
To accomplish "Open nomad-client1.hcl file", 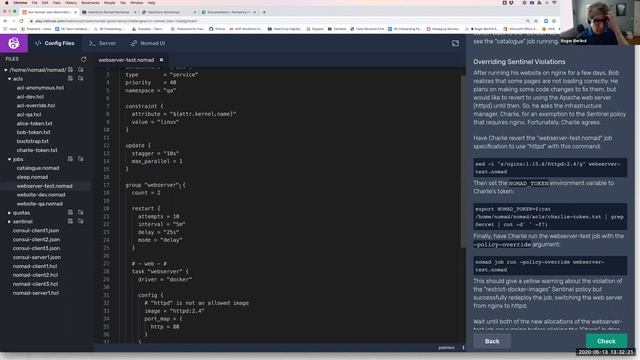I will [x=35, y=266].
